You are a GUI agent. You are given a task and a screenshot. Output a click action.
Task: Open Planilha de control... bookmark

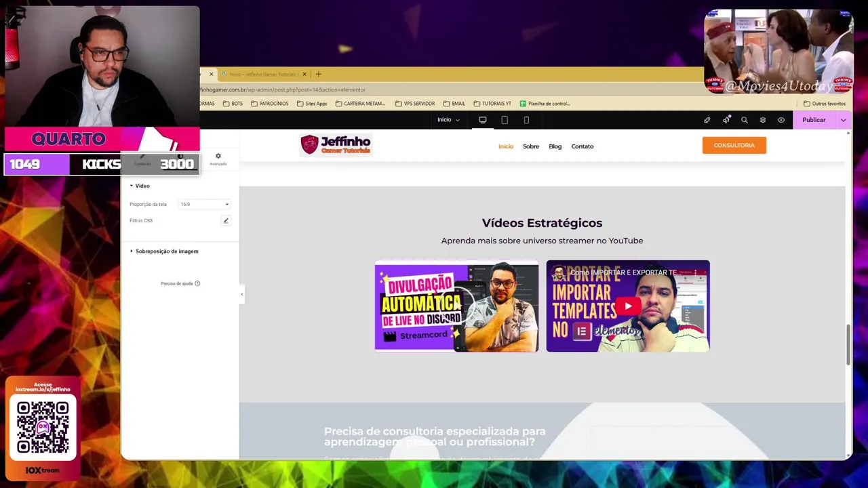(545, 104)
